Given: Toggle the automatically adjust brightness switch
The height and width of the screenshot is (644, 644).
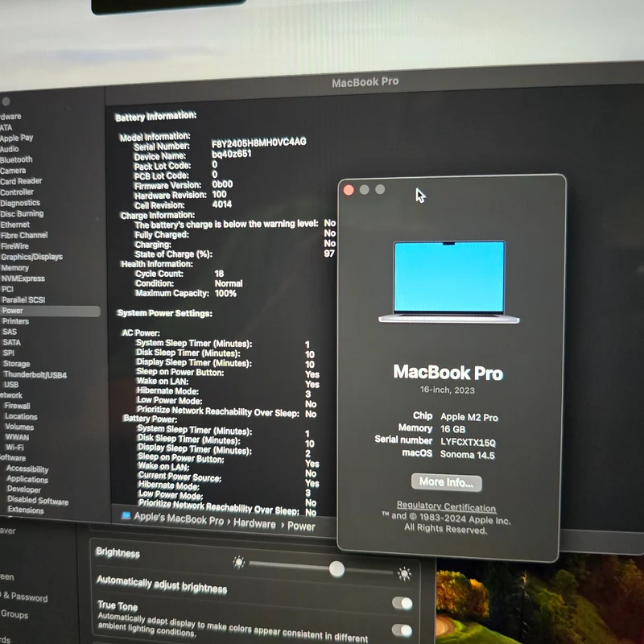Looking at the screenshot, I should pyautogui.click(x=402, y=603).
